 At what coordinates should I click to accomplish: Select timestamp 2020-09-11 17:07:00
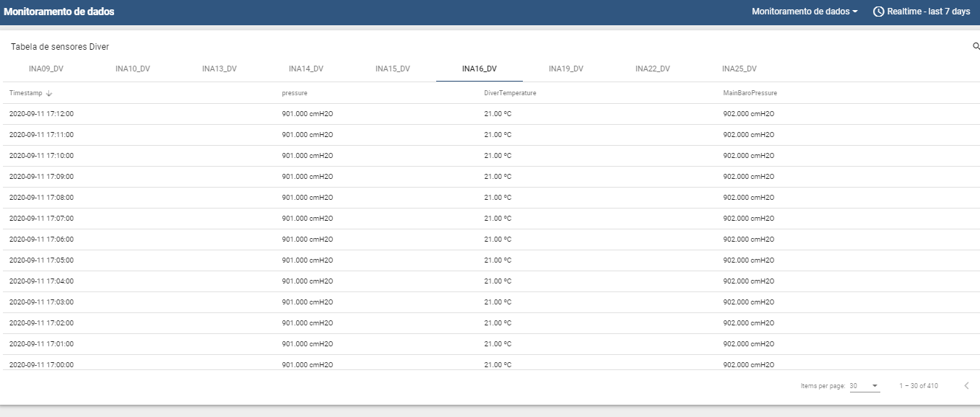coord(41,219)
